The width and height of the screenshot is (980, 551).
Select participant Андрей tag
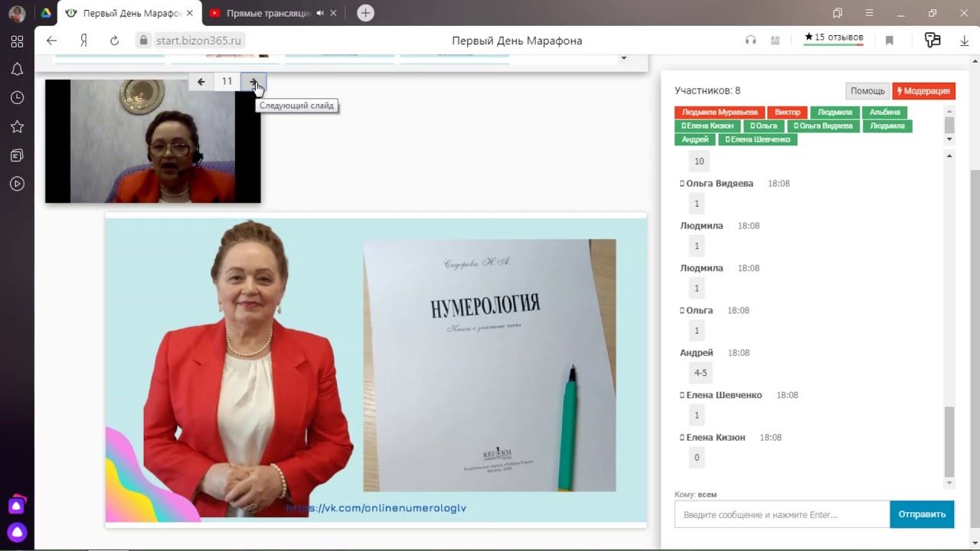(x=695, y=140)
